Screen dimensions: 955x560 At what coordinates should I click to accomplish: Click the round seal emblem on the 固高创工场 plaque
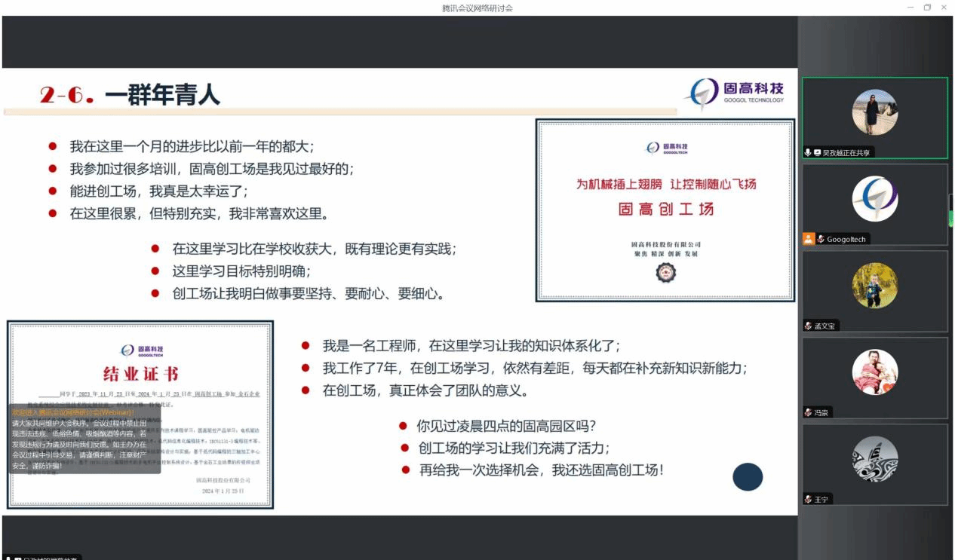[x=666, y=273]
